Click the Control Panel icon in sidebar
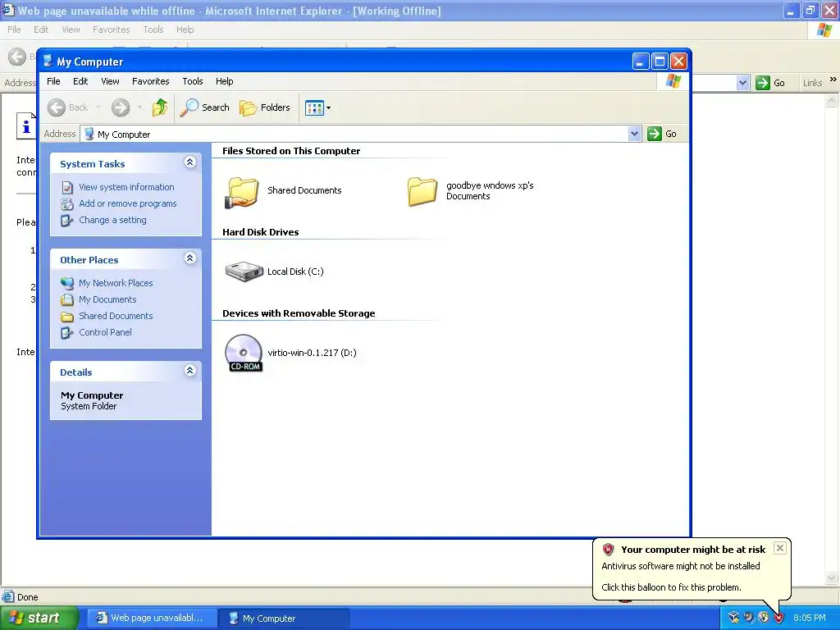Viewport: 840px width, 630px height. point(67,333)
